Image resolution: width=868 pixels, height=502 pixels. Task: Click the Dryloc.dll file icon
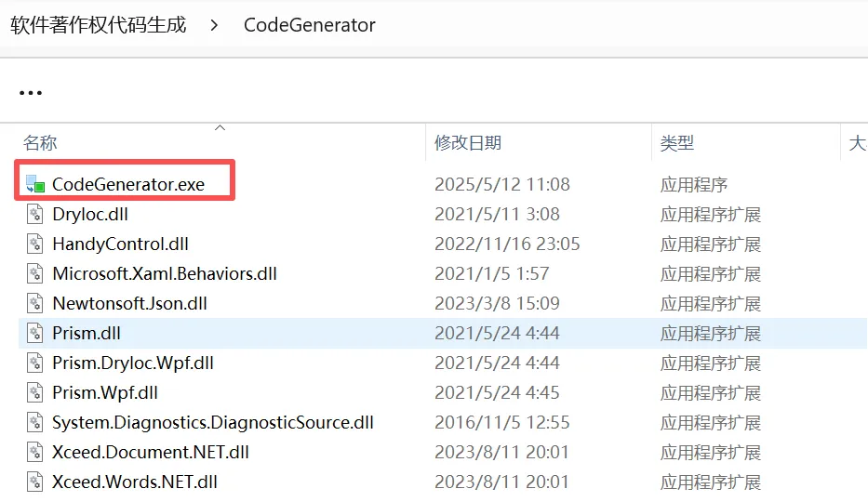click(35, 215)
